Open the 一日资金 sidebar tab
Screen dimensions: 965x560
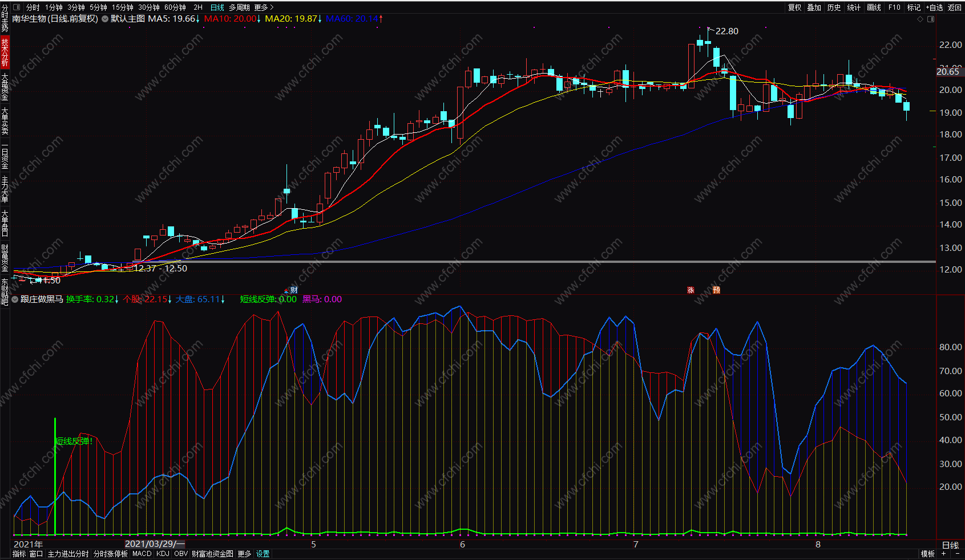pyautogui.click(x=5, y=155)
